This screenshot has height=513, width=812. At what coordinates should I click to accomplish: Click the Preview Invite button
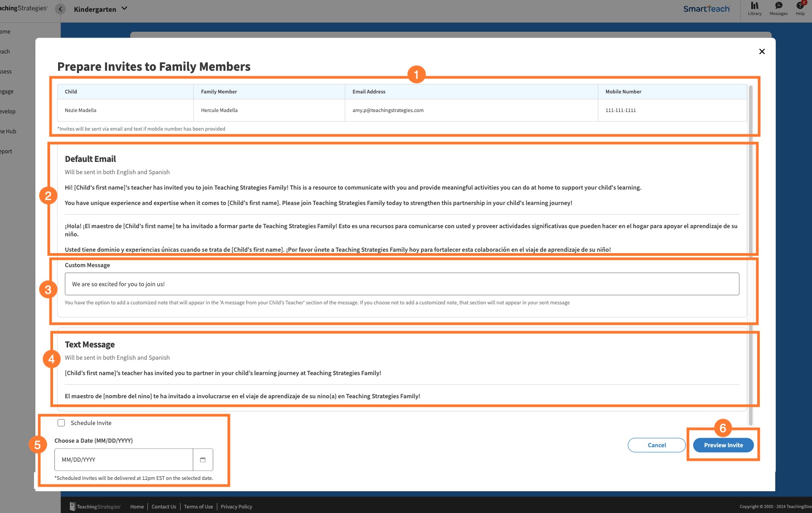tap(723, 445)
